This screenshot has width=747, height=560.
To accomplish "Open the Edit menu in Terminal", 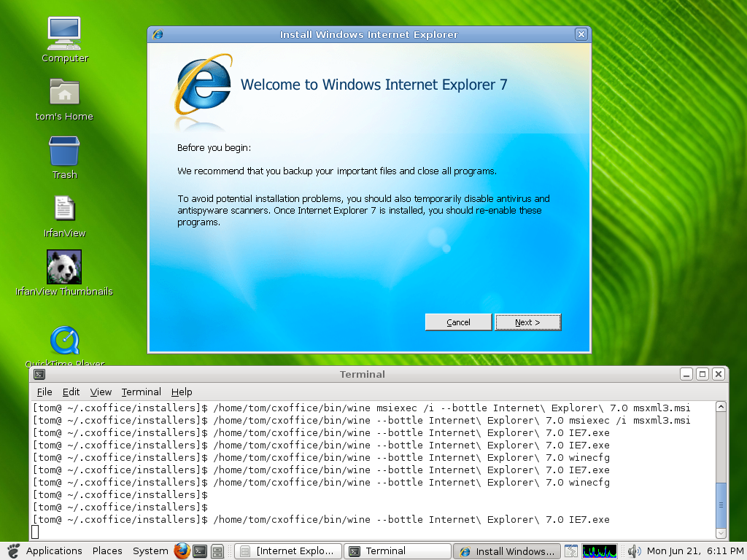I will click(x=71, y=392).
